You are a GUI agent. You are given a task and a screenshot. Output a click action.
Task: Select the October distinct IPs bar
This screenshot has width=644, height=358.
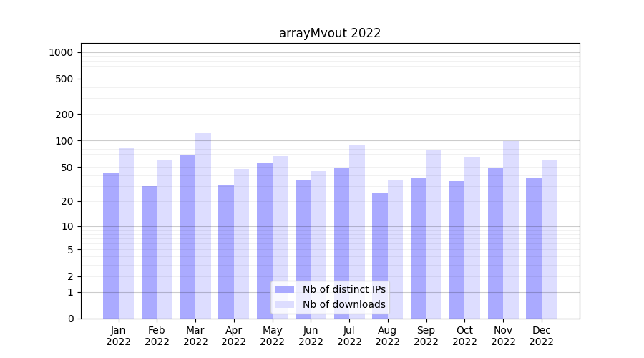pyautogui.click(x=457, y=249)
